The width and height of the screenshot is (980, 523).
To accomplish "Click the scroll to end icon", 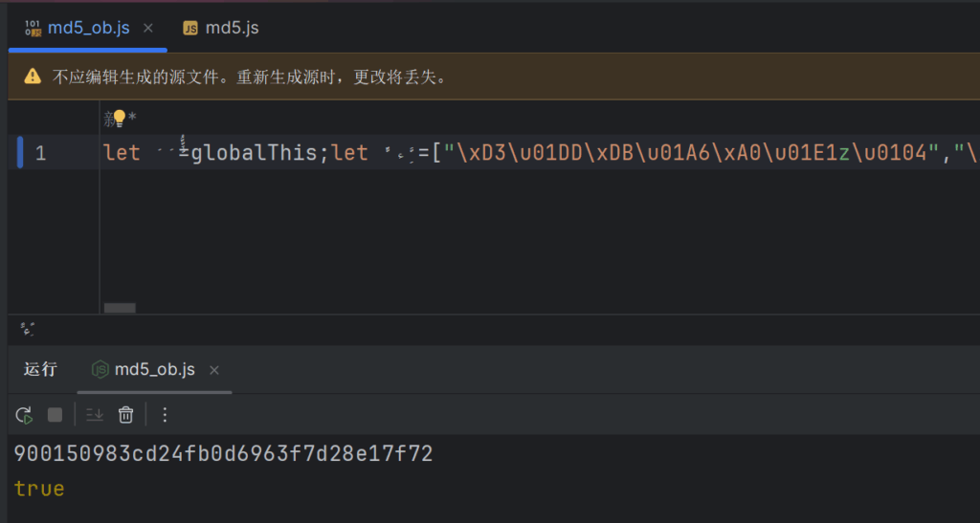I will 95,415.
